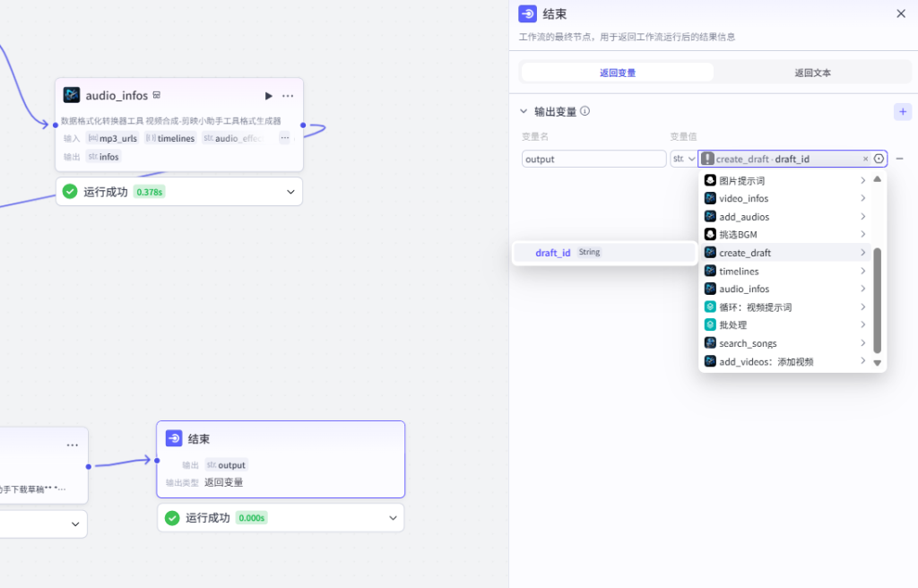Open video_infos entry in variable list
Screen dimensions: 918x588
point(785,198)
